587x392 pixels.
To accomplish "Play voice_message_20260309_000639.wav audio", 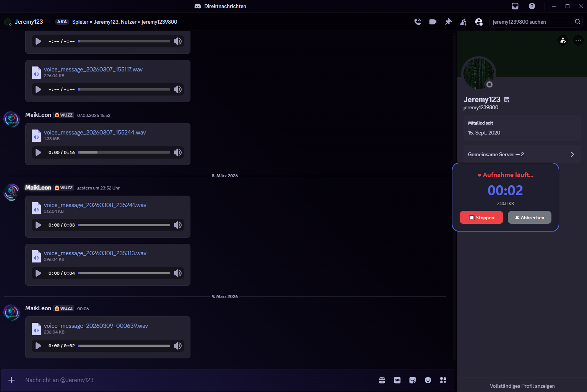I will click(38, 346).
